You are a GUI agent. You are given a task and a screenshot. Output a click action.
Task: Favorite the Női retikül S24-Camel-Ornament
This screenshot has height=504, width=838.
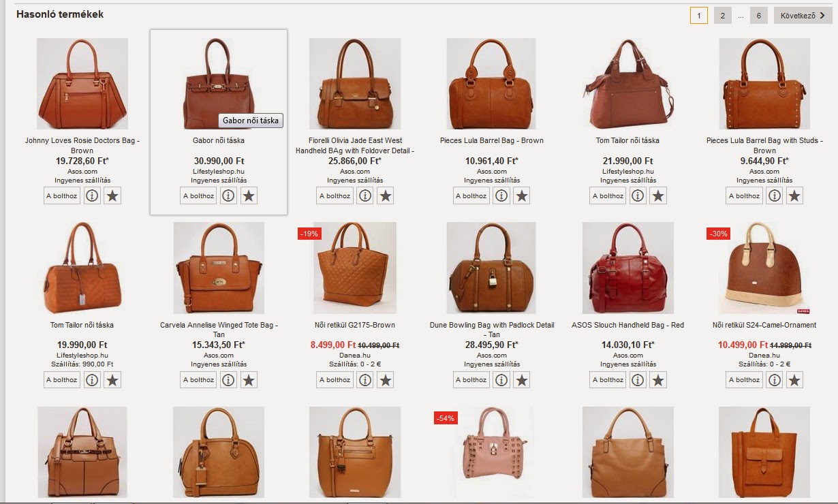[x=795, y=380]
